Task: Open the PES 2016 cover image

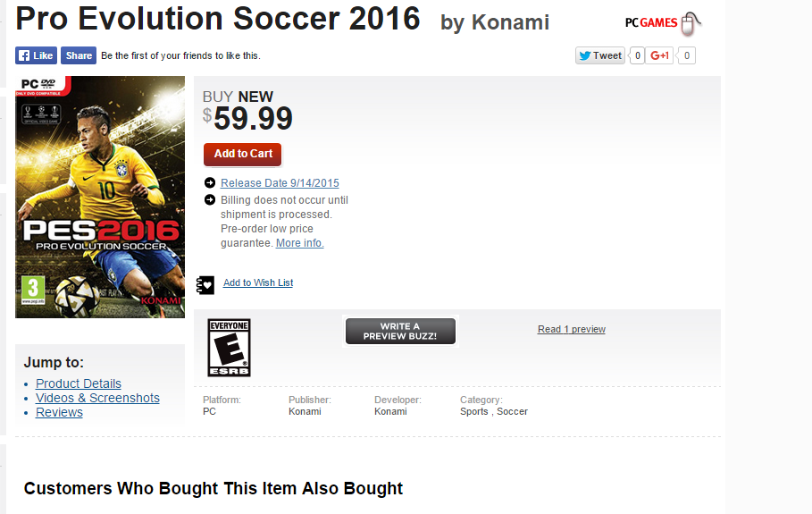Action: click(x=100, y=197)
